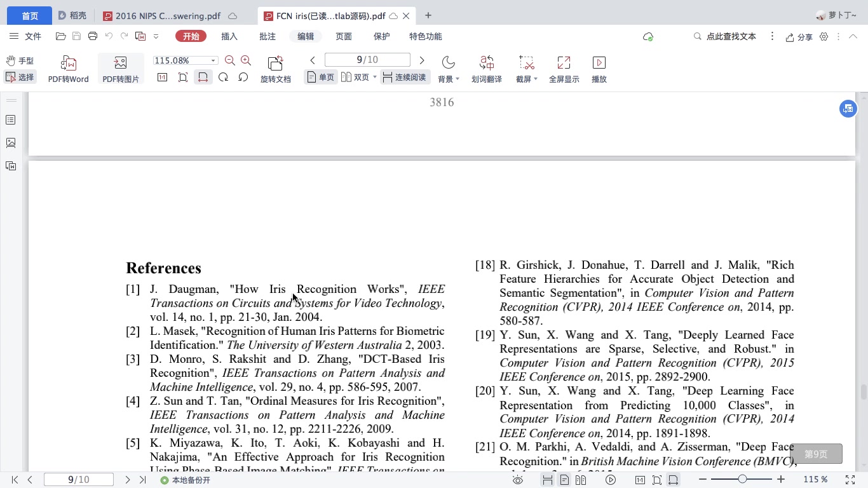Click the status bar fullscreen icon
This screenshot has width=868, height=488.
pyautogui.click(x=850, y=480)
